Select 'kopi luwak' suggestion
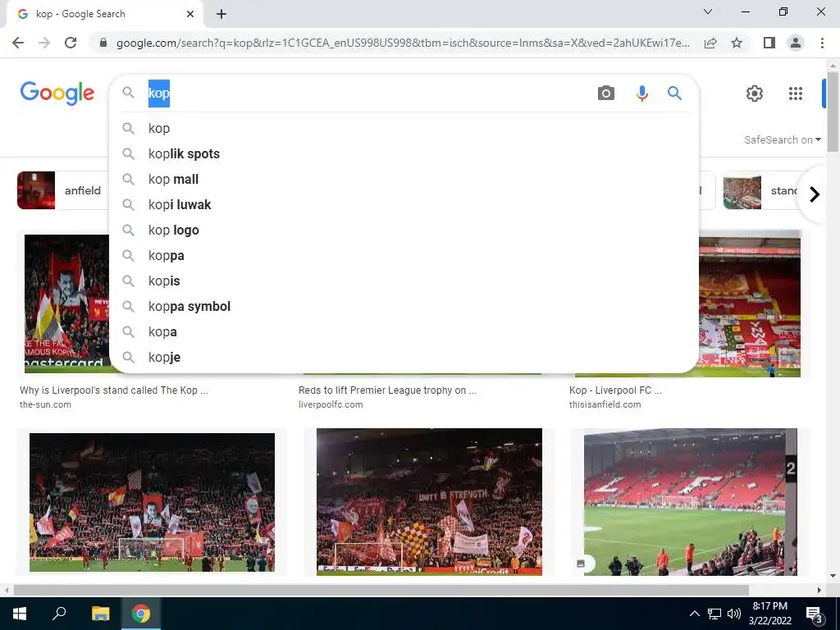The image size is (840, 630). click(404, 204)
